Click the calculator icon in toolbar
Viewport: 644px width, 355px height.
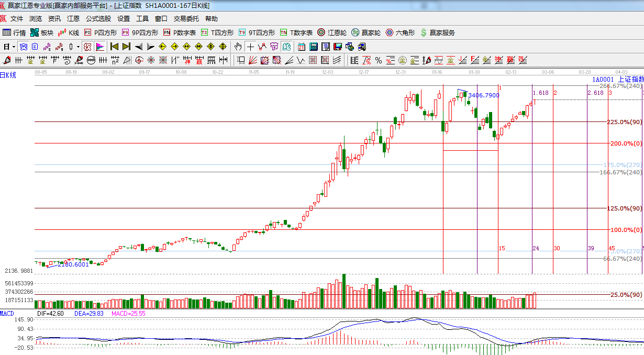(x=313, y=47)
